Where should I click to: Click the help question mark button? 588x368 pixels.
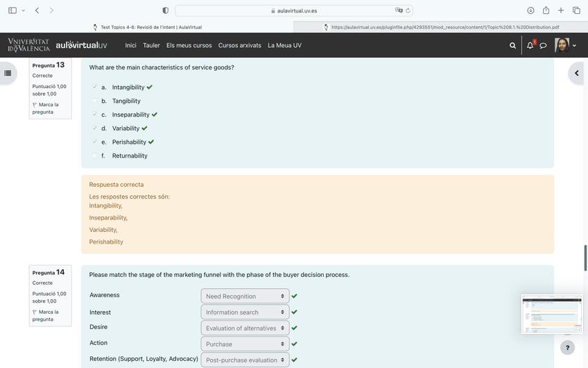tap(567, 347)
